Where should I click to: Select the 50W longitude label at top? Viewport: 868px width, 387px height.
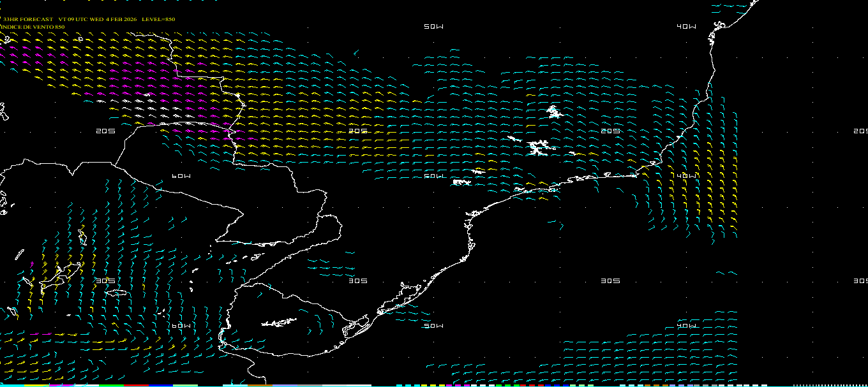pos(433,26)
